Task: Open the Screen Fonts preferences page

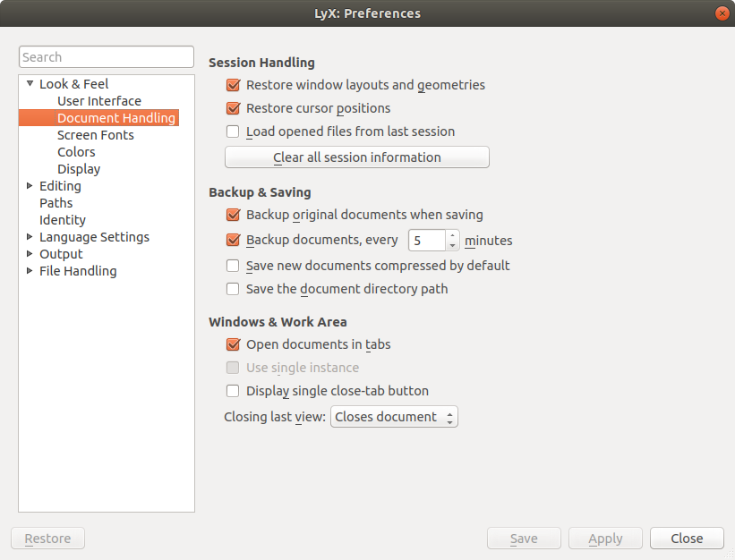Action: coord(96,135)
